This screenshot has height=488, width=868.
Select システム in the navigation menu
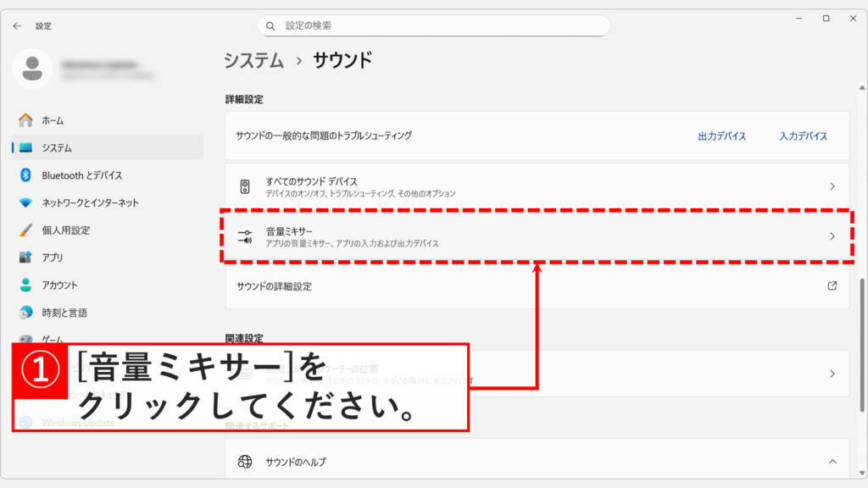coord(25,146)
